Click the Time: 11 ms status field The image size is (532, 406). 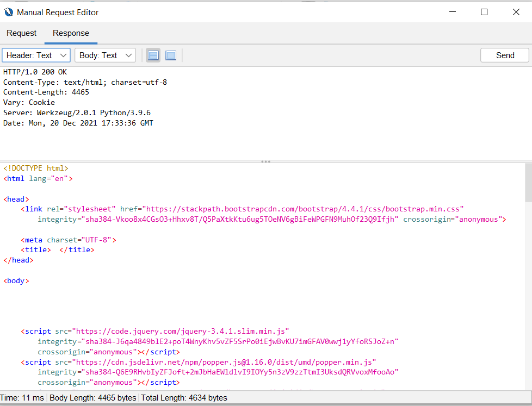tap(22, 397)
